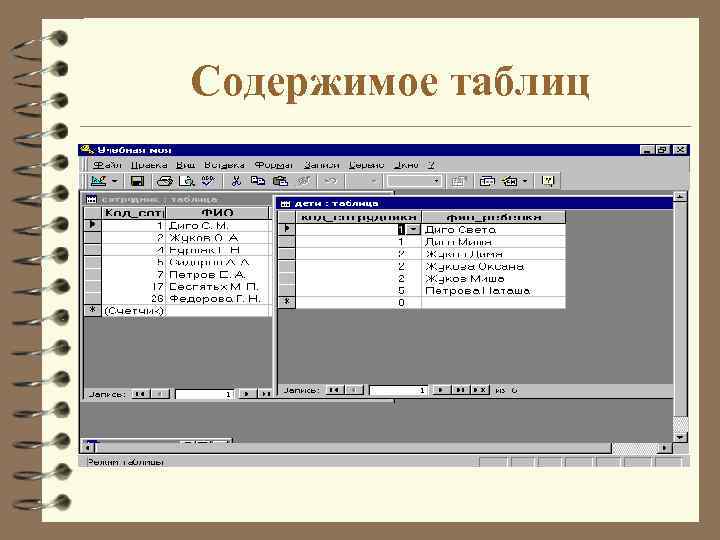The image size is (720, 540).
Task: Go to previous record in сотрудник table
Action: (x=160, y=394)
